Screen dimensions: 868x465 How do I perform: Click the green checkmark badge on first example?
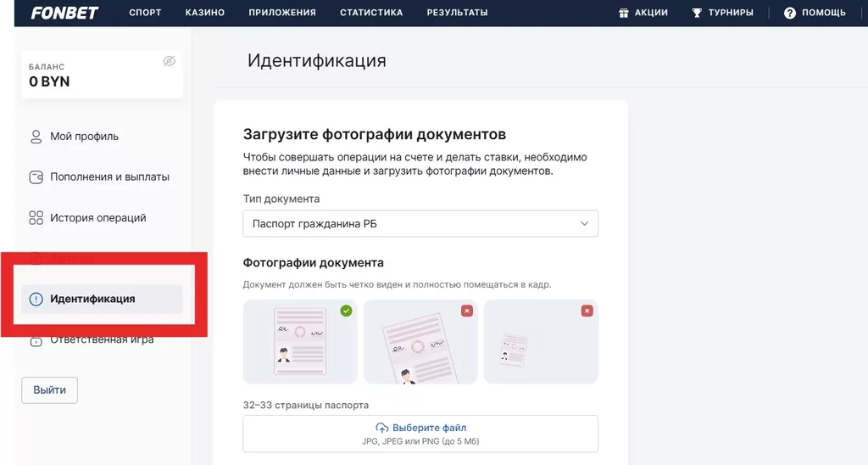[x=346, y=311]
